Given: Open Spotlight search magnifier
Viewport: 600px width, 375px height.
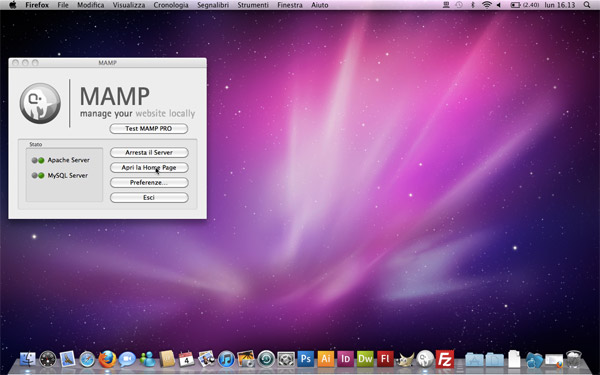Looking at the screenshot, I should point(587,5).
